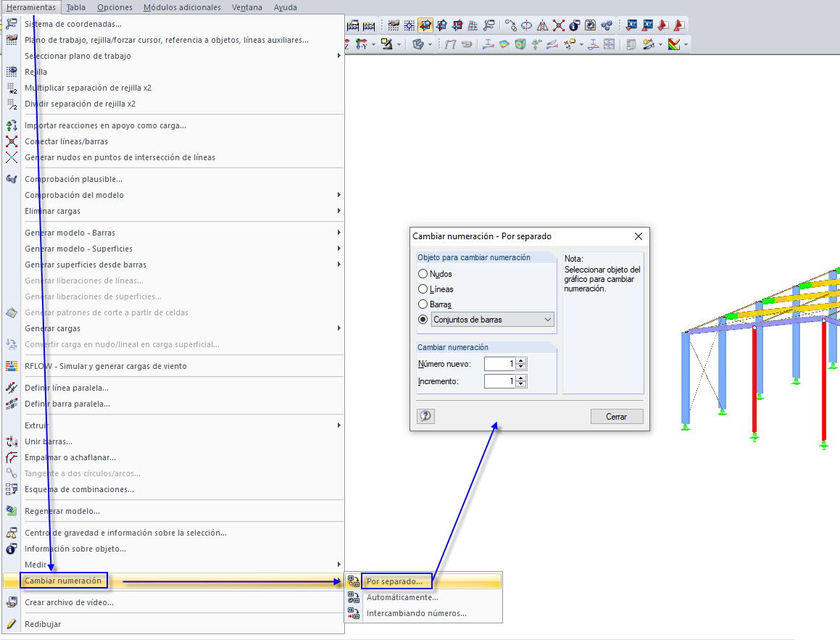Choose Intercambiando números... submenu entry
This screenshot has height=640, width=840.
[423, 613]
